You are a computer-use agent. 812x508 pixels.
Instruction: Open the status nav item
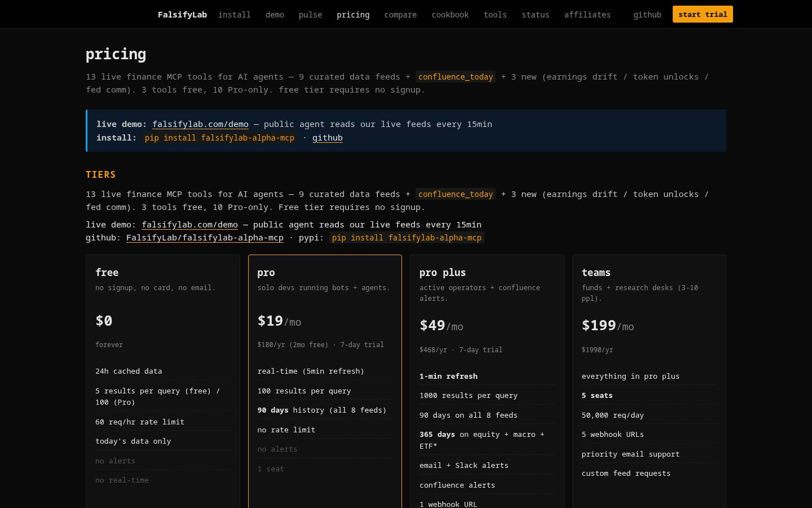click(535, 15)
